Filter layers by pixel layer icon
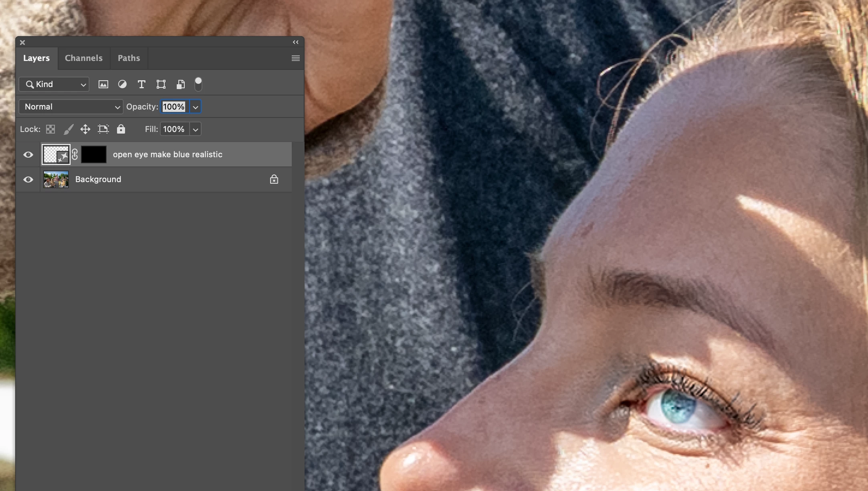This screenshot has height=491, width=868. (103, 84)
